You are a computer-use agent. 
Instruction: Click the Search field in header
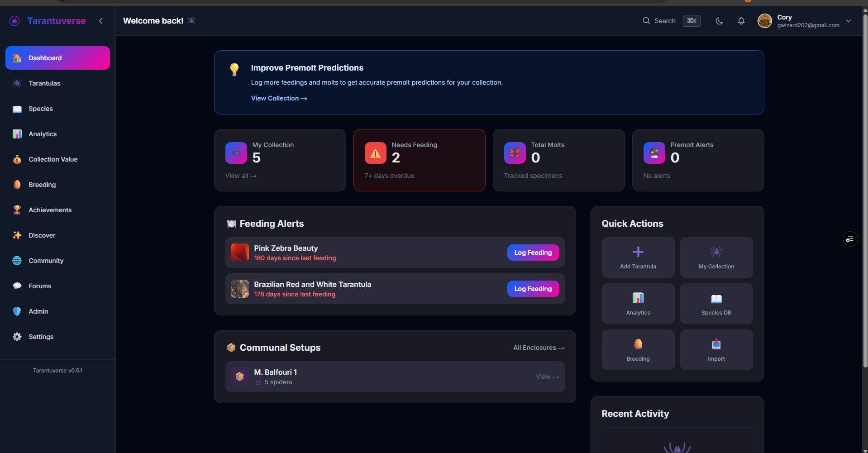click(x=671, y=21)
